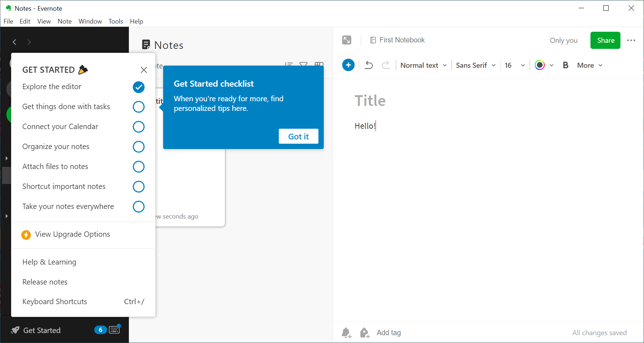The height and width of the screenshot is (343, 644).
Task: Click the forward navigation arrow
Action: tap(29, 42)
